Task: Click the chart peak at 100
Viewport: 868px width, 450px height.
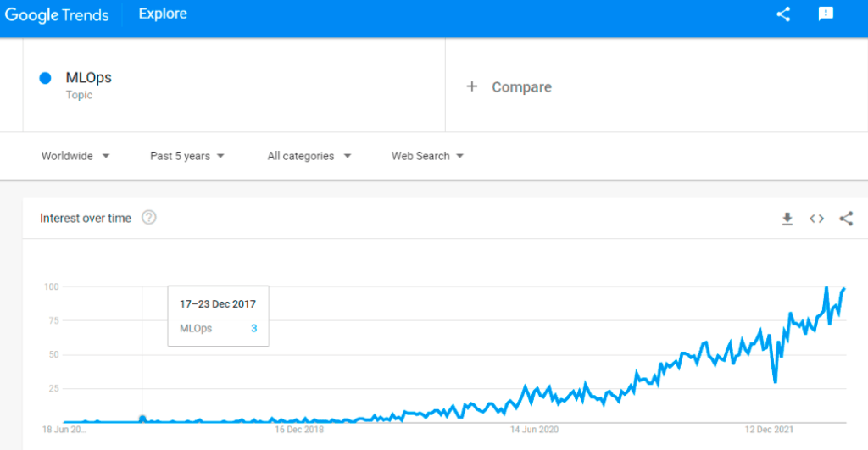Action: tap(826, 288)
